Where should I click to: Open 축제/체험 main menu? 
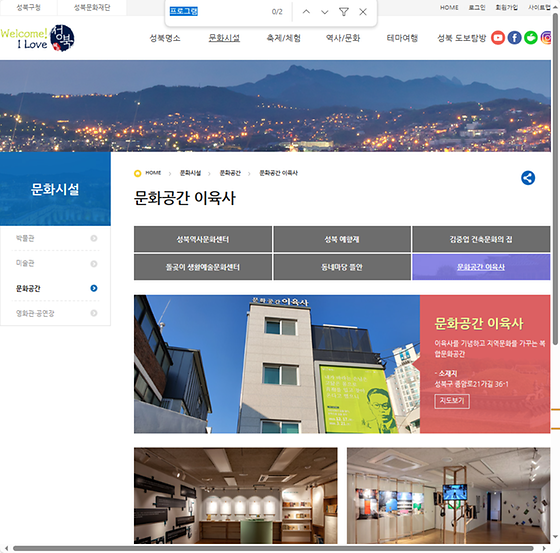tap(284, 38)
